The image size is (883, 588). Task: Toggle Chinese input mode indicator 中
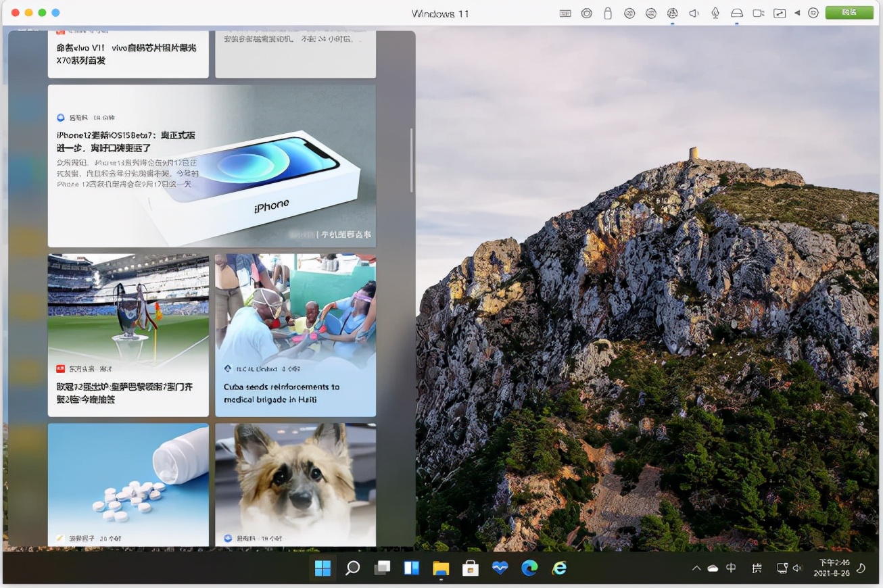731,568
